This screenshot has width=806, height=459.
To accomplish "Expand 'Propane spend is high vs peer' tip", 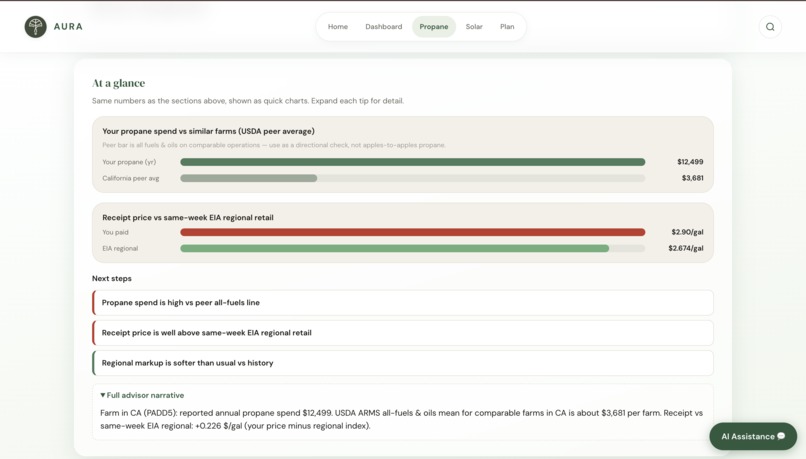I will point(403,303).
